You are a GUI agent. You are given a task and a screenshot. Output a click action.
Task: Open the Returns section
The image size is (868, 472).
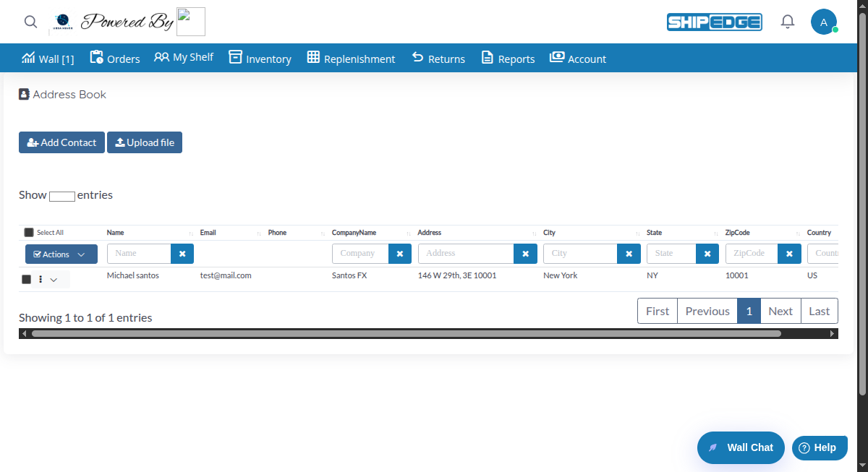(438, 58)
